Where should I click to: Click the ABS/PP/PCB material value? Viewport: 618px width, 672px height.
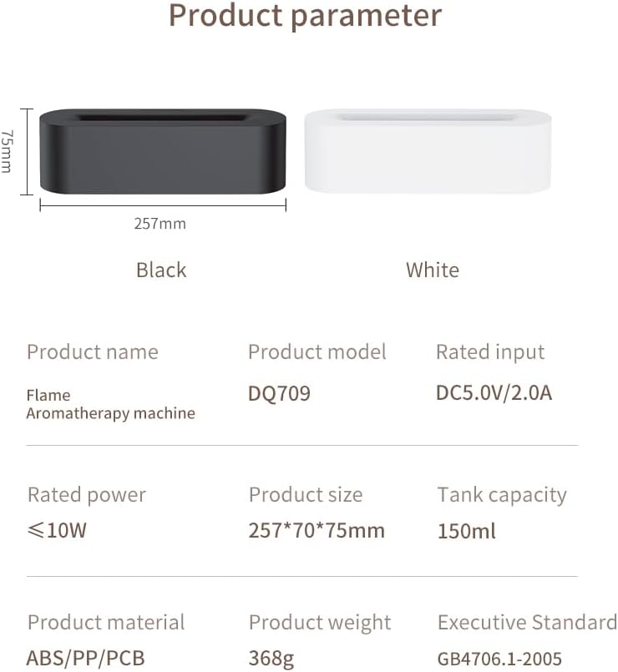(86, 659)
